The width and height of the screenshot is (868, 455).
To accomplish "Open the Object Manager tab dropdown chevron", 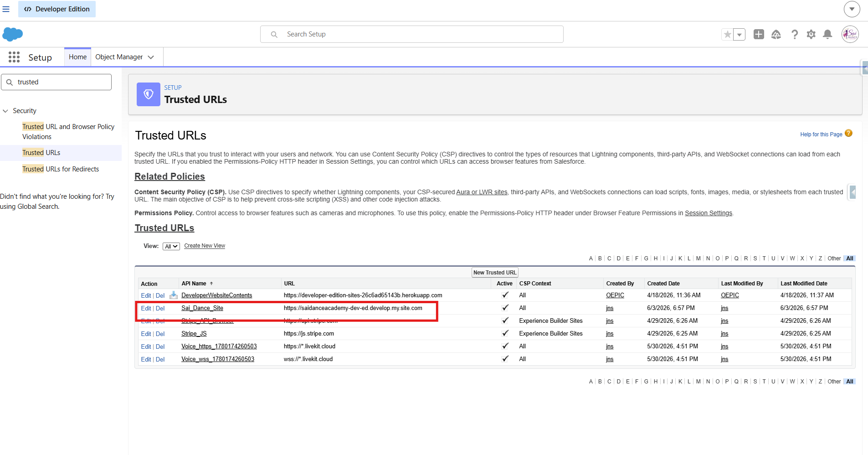I will tap(151, 57).
